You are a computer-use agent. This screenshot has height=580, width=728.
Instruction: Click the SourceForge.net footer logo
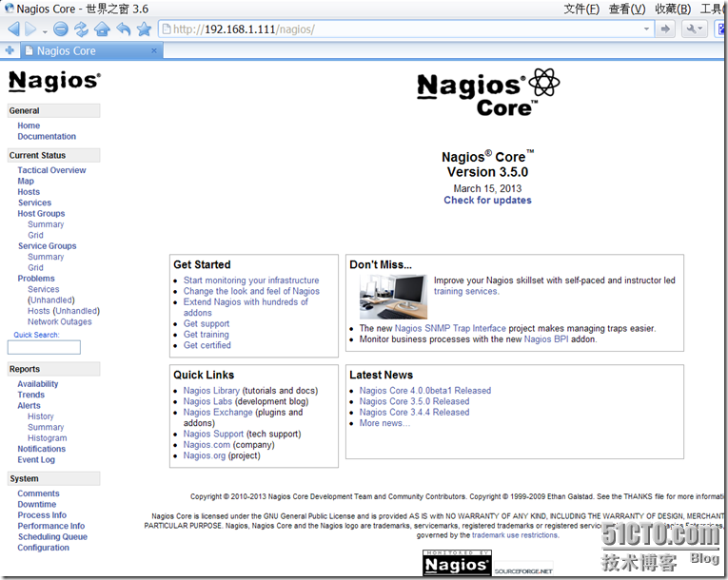523,570
